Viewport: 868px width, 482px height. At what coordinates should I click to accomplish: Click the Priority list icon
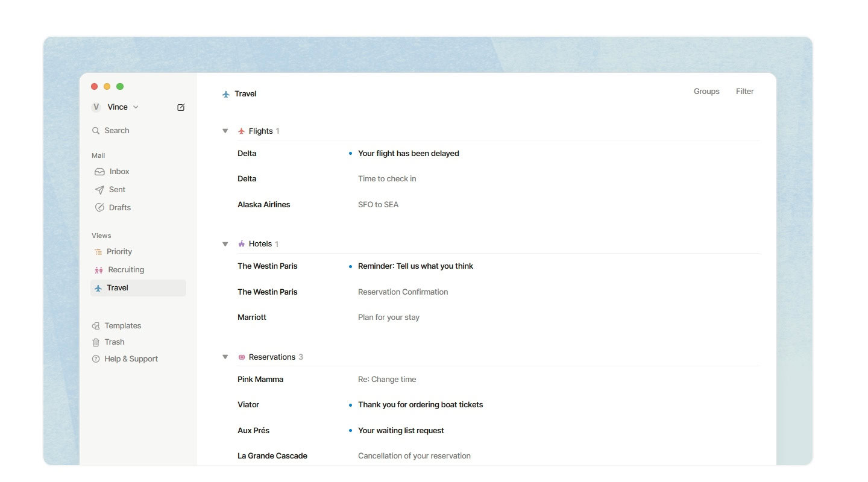tap(98, 252)
